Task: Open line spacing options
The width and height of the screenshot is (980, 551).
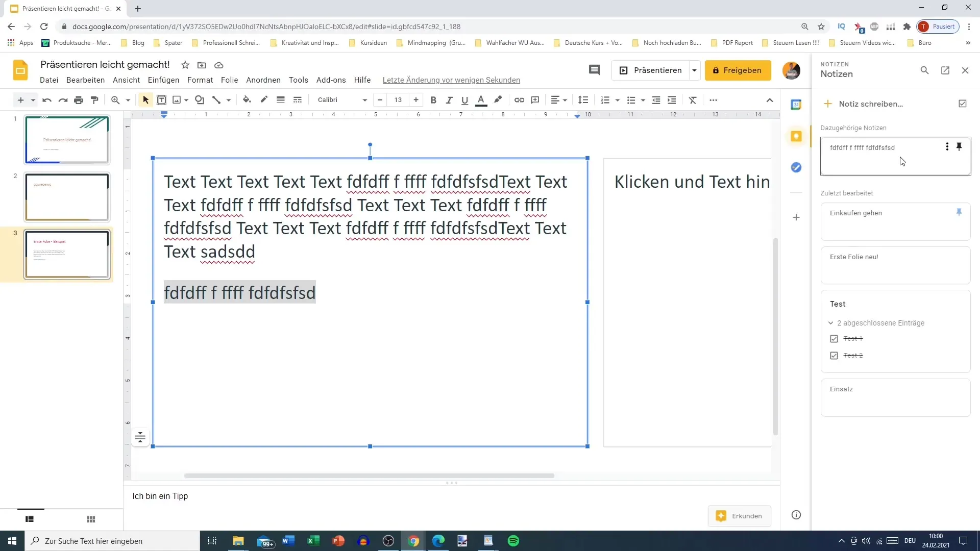Action: [x=583, y=100]
